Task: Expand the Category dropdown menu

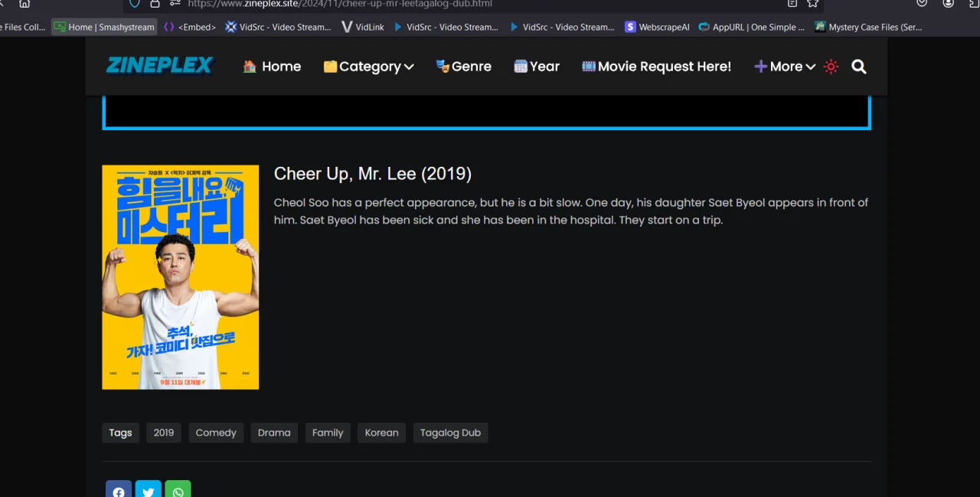Action: tap(368, 67)
